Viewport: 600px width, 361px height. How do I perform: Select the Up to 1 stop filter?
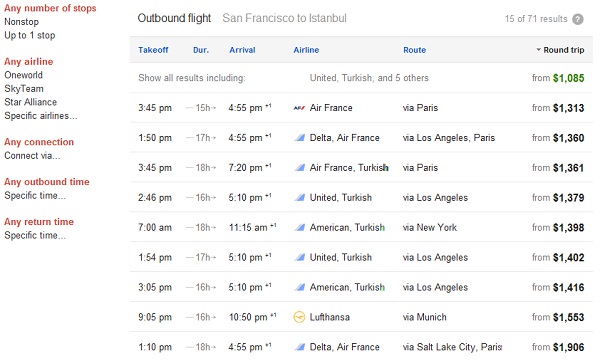[29, 35]
